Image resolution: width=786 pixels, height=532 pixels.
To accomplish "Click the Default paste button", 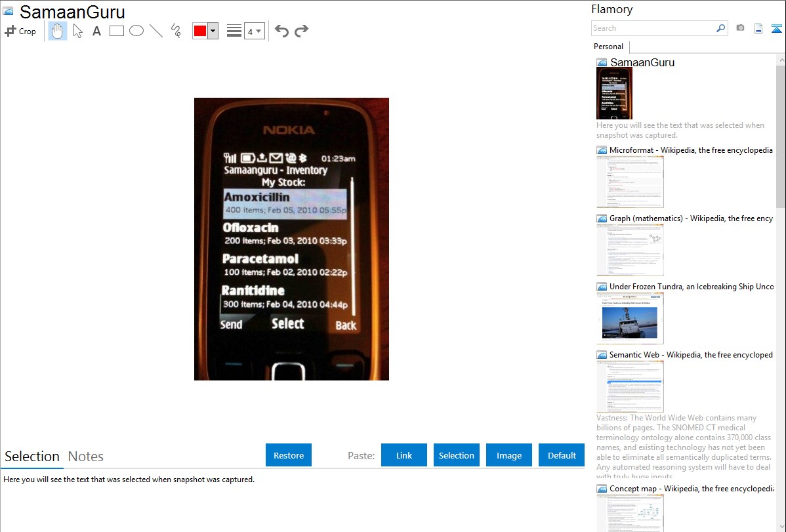I will pos(562,455).
